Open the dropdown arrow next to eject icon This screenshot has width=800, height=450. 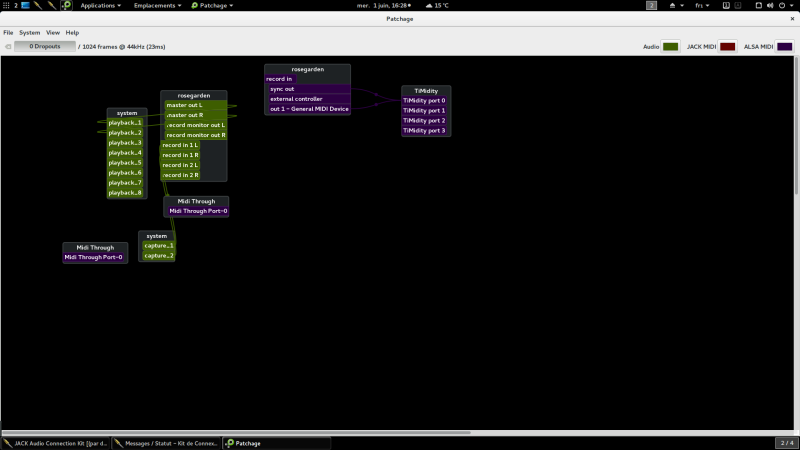coord(682,6)
